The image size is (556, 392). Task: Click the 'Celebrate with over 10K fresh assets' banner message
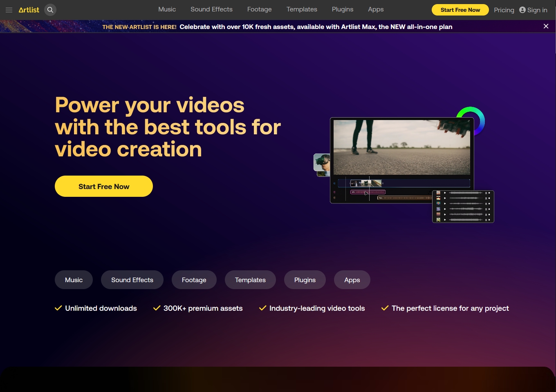(316, 27)
